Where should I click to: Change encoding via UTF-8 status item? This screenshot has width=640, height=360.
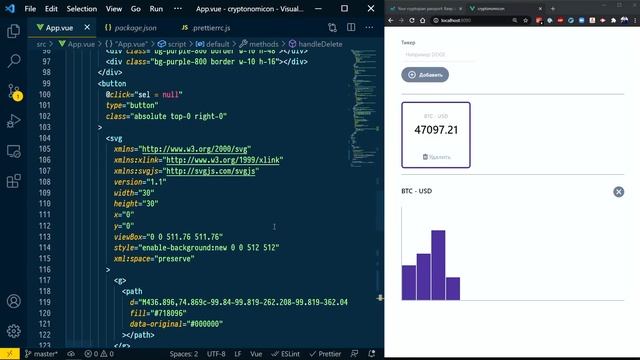pyautogui.click(x=216, y=354)
